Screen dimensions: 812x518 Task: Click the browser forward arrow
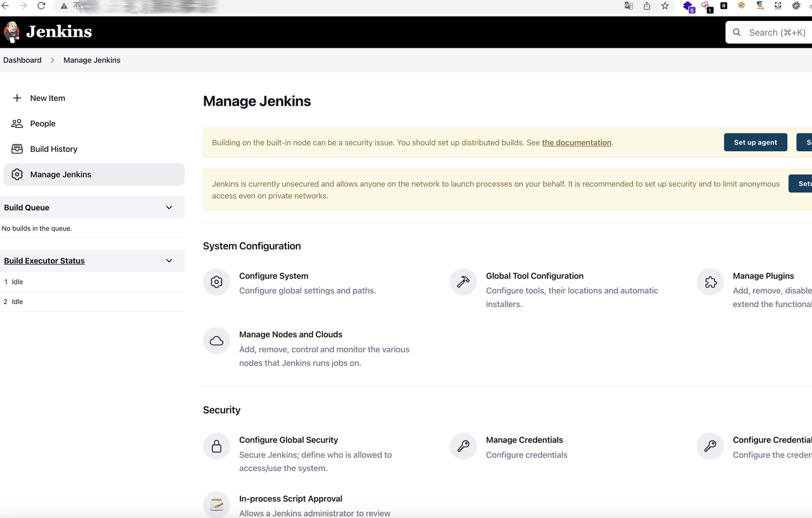(23, 6)
